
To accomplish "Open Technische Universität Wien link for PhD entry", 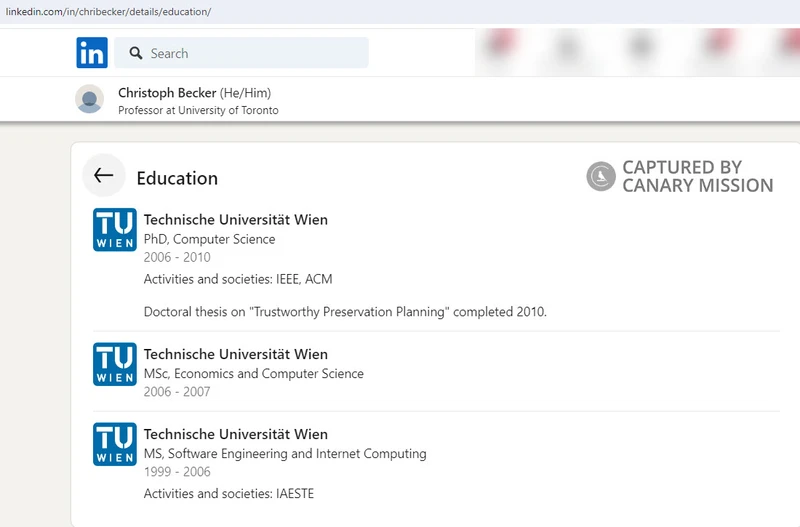I will click(x=236, y=220).
